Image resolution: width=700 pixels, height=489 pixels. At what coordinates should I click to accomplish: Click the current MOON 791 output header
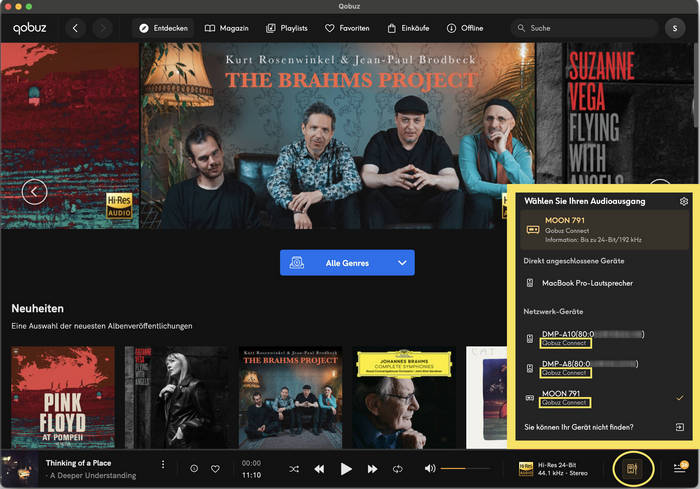pos(605,230)
